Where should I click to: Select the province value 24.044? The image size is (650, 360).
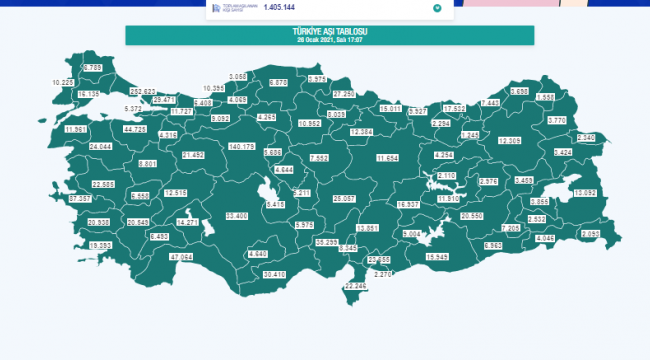[100, 146]
